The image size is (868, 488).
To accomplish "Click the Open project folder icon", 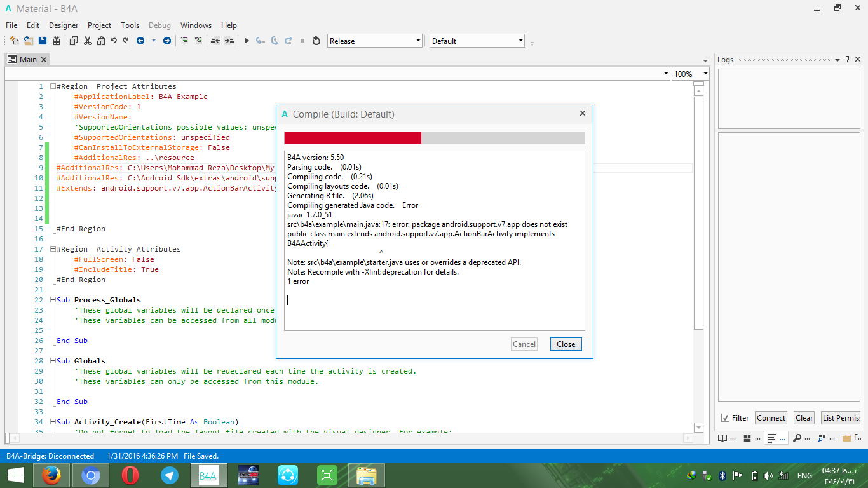I will 29,41.
